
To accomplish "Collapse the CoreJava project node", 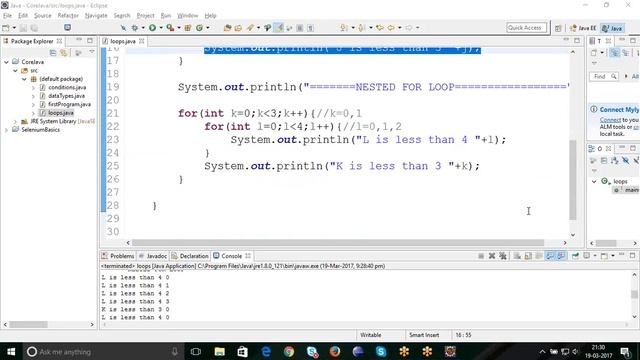I will (6, 62).
